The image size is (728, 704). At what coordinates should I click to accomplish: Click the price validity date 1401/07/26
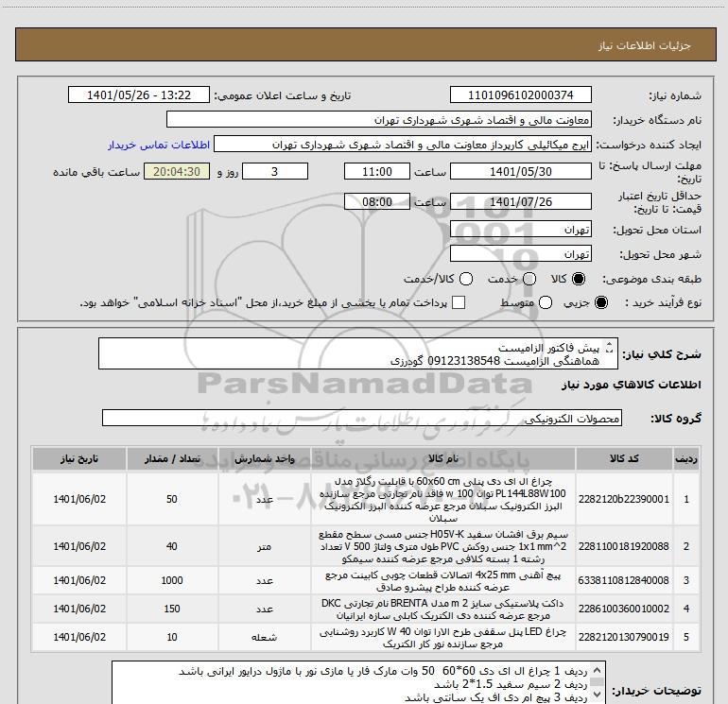(520, 201)
